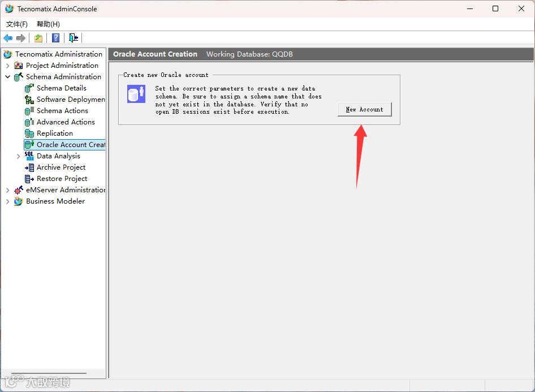Click the SQL Data Analysis icon

pos(29,156)
